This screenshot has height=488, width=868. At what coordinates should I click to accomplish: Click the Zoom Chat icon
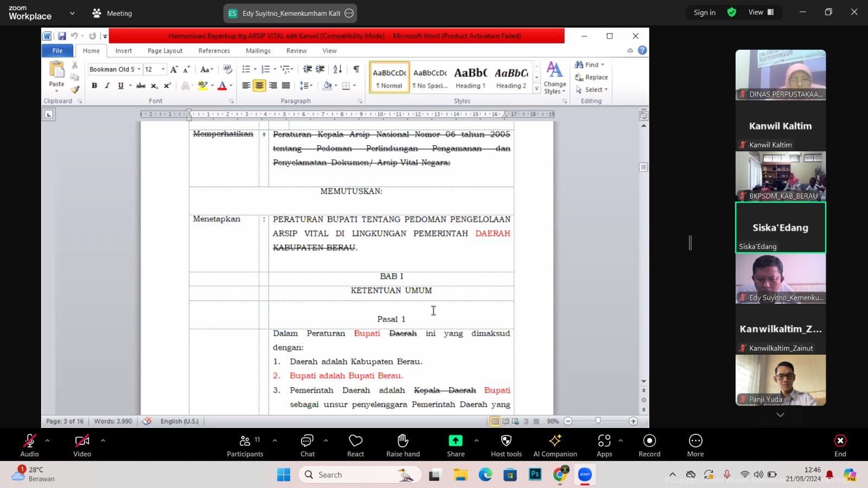[x=307, y=441]
